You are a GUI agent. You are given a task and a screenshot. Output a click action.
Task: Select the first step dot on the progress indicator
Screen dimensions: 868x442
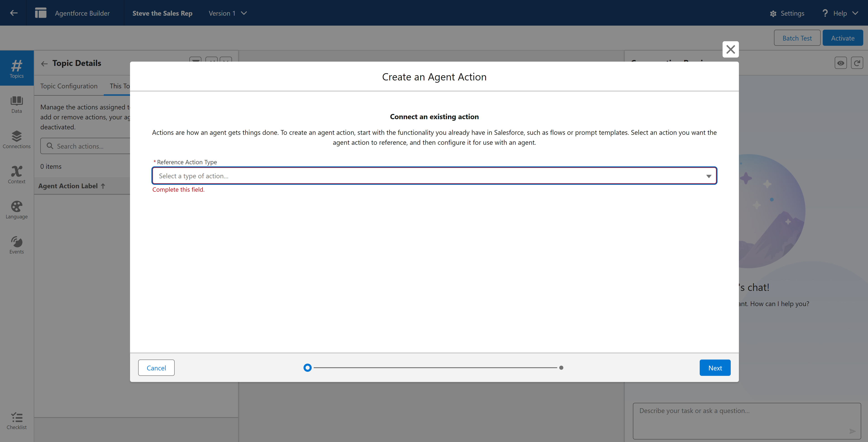click(307, 367)
